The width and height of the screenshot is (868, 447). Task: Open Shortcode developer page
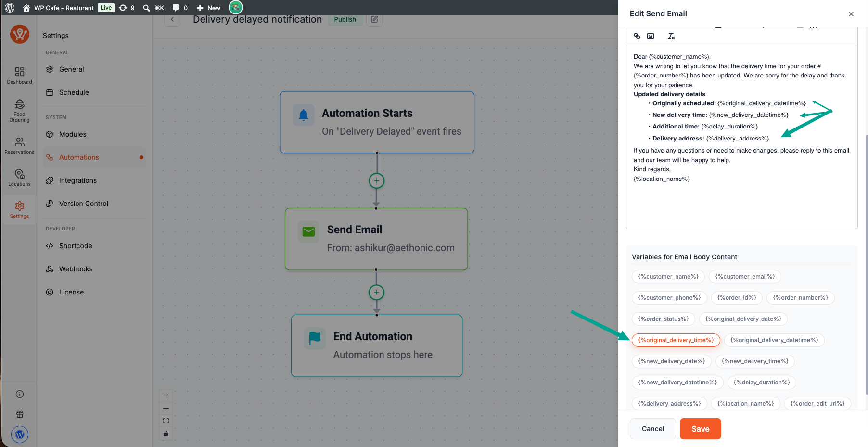pos(94,246)
